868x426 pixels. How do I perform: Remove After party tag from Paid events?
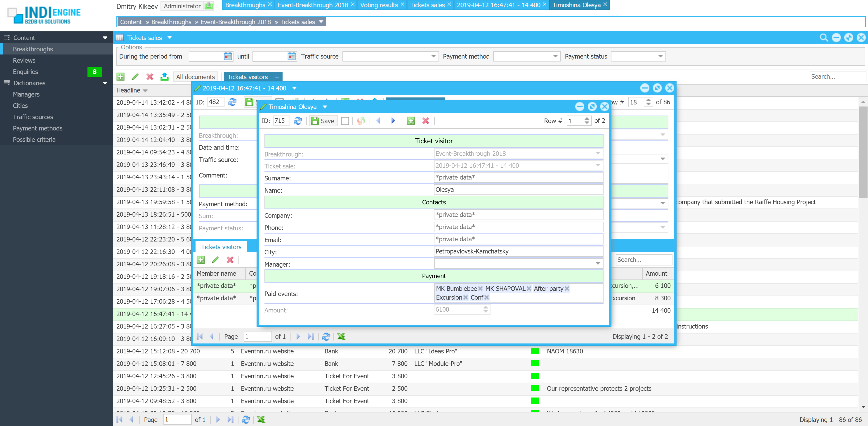click(x=567, y=289)
